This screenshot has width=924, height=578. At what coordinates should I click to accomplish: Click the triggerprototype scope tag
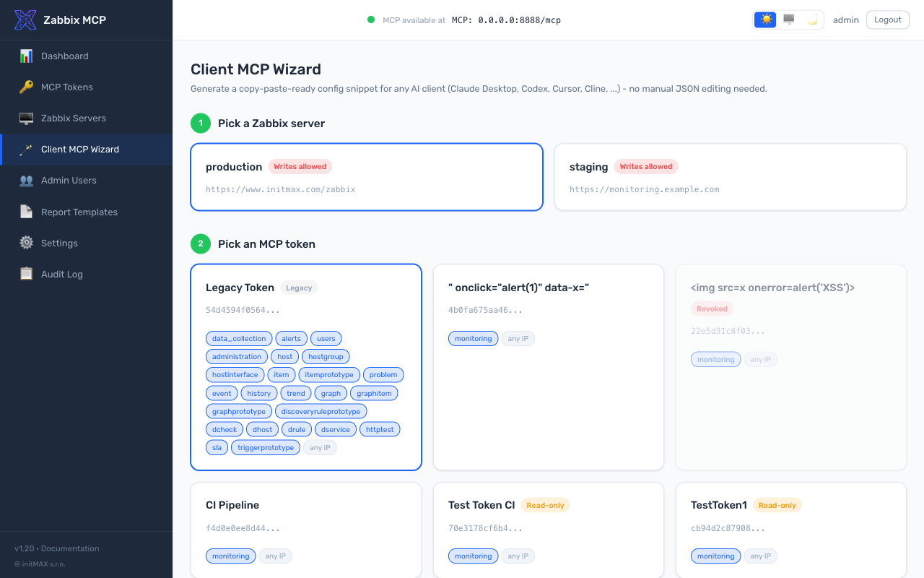tap(266, 447)
